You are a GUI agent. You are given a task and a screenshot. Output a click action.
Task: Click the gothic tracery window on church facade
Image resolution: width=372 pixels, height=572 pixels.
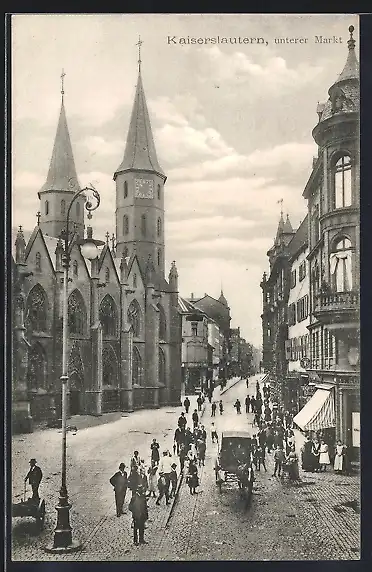click(76, 313)
